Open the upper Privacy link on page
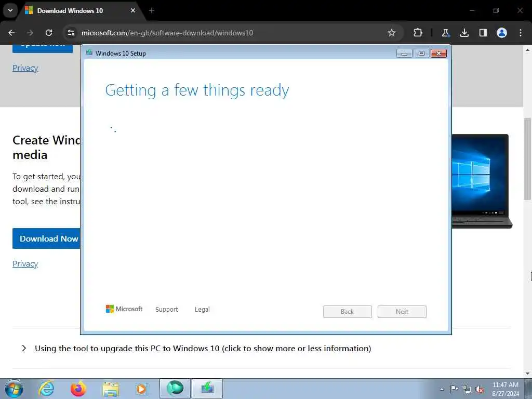 click(x=25, y=68)
